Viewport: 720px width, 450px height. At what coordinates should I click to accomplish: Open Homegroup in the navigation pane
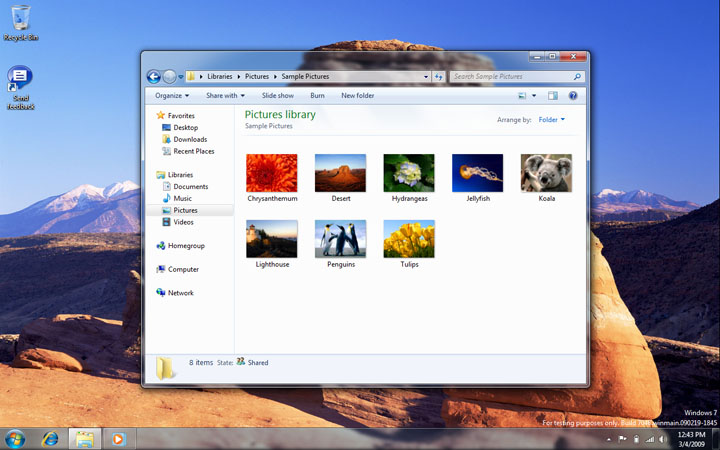click(180, 246)
